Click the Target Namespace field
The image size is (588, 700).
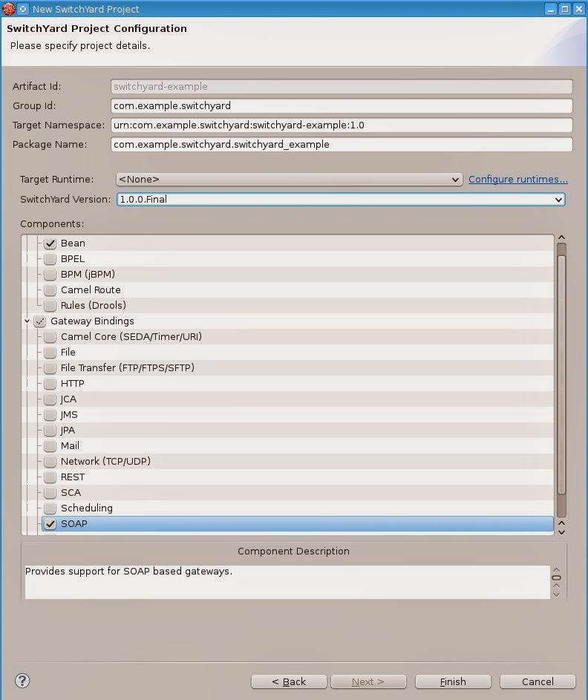click(x=342, y=125)
